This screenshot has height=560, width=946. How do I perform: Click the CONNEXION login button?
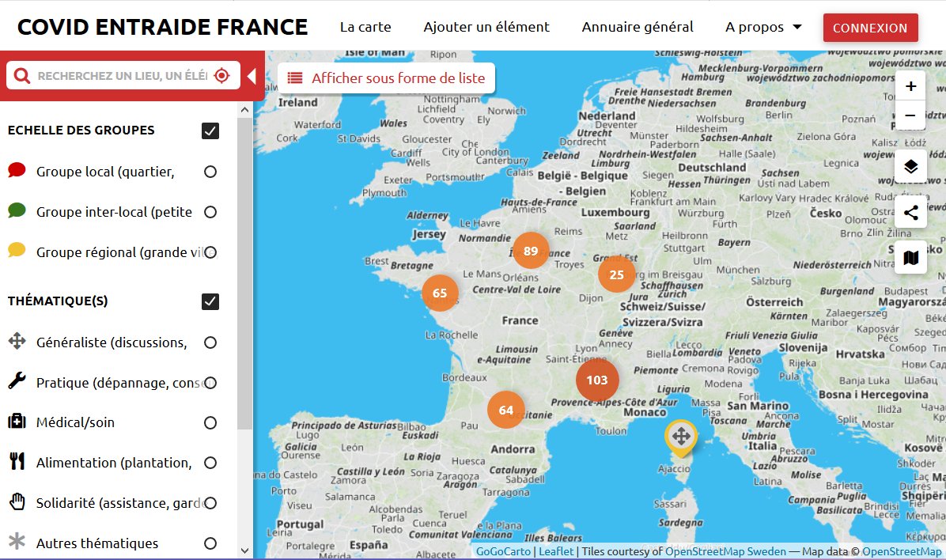tap(870, 28)
